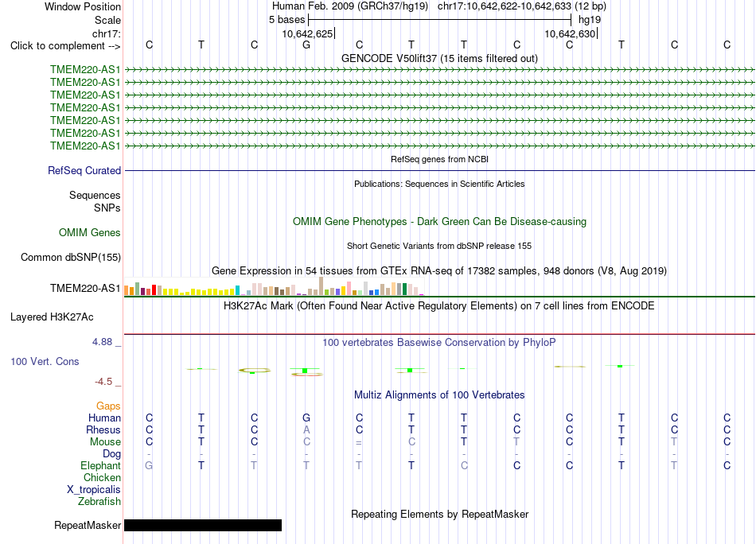Click the '=' symbol in the Mouse row

coord(359,443)
